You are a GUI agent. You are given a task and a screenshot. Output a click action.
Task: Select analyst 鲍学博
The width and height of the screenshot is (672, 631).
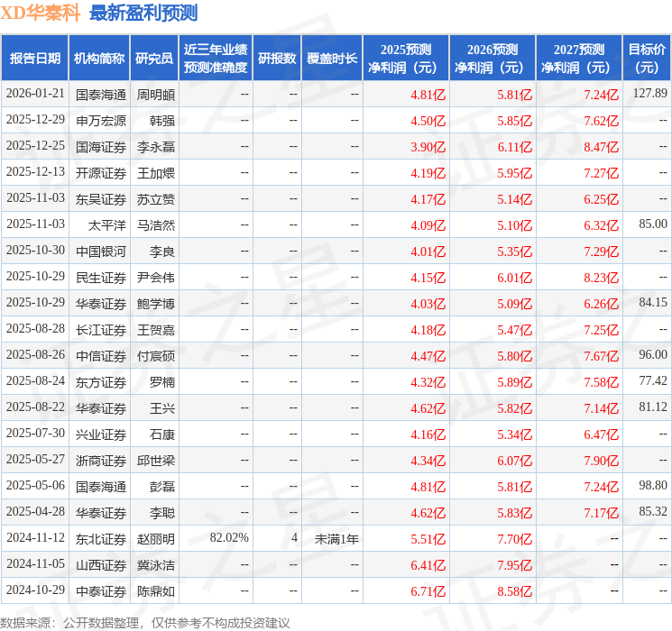[x=155, y=304]
